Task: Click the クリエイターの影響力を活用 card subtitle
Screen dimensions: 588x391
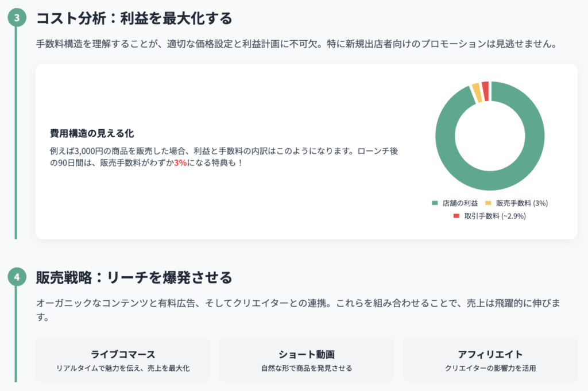Action: (x=490, y=368)
